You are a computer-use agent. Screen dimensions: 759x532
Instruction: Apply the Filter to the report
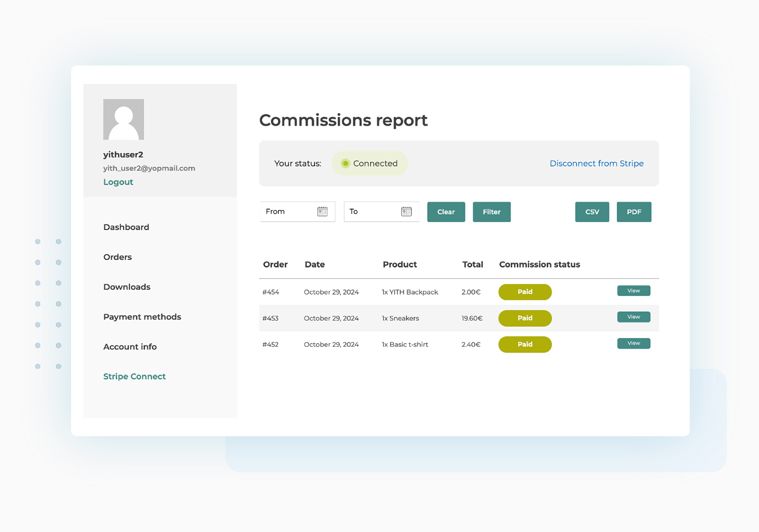click(491, 212)
